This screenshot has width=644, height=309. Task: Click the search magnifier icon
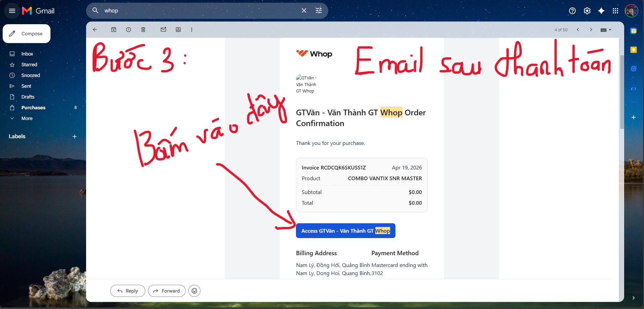(x=96, y=10)
